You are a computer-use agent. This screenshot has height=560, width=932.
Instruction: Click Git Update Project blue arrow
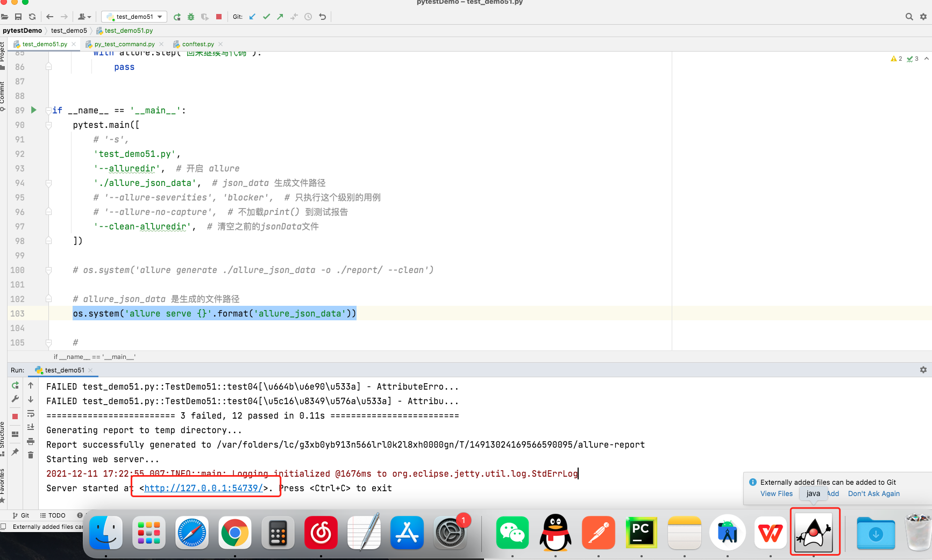(252, 17)
